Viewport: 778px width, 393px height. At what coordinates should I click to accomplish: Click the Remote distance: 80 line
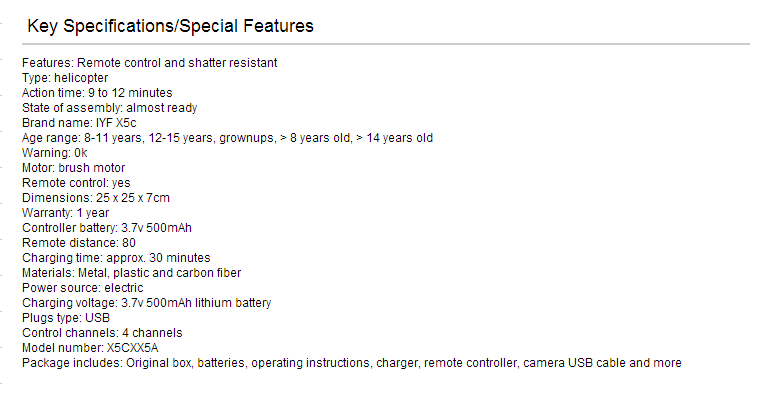(x=78, y=243)
